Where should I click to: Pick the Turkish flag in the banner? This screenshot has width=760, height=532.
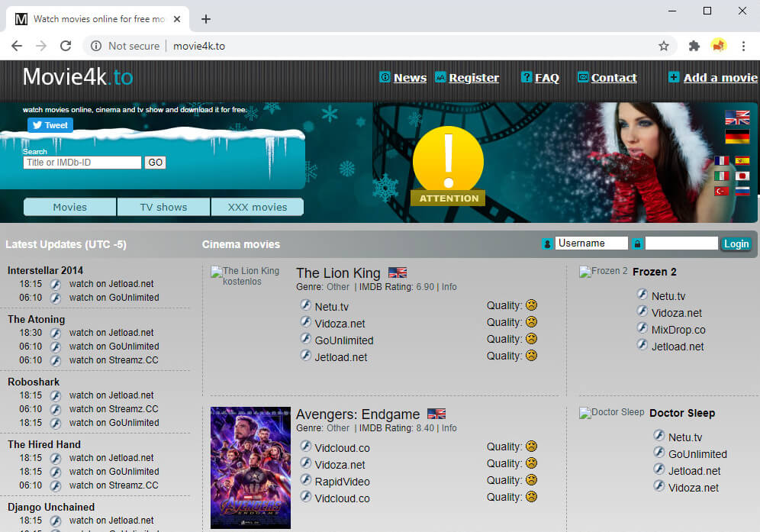click(721, 191)
